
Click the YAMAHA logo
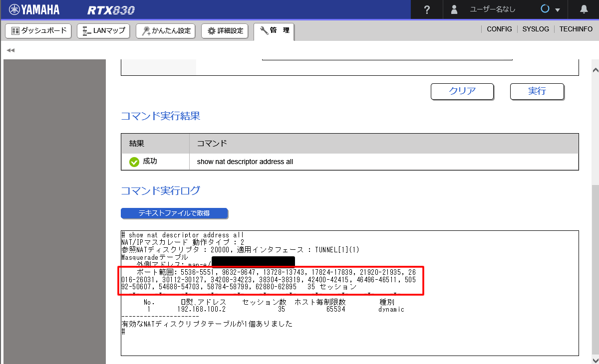(x=34, y=9)
